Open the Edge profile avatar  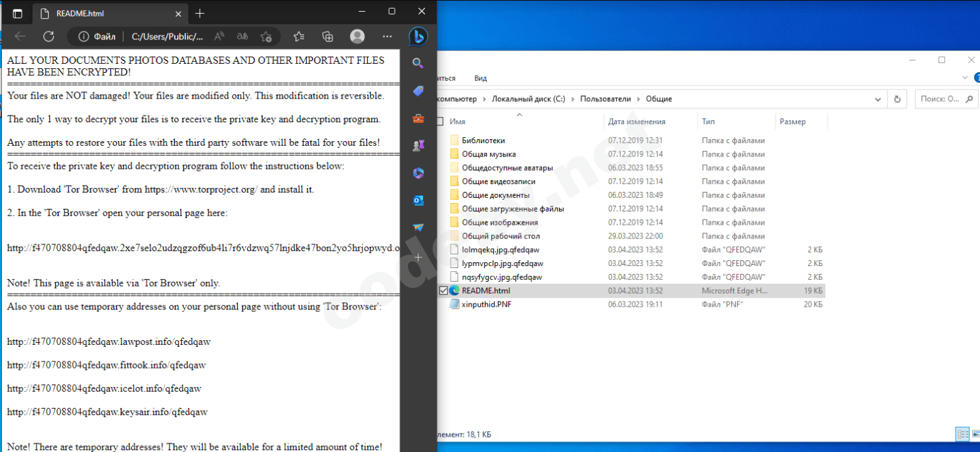coord(357,37)
